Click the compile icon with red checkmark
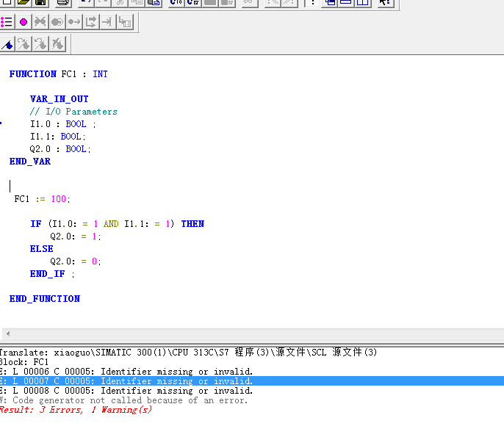Viewport: 504px width, 426px height. click(192, 2)
